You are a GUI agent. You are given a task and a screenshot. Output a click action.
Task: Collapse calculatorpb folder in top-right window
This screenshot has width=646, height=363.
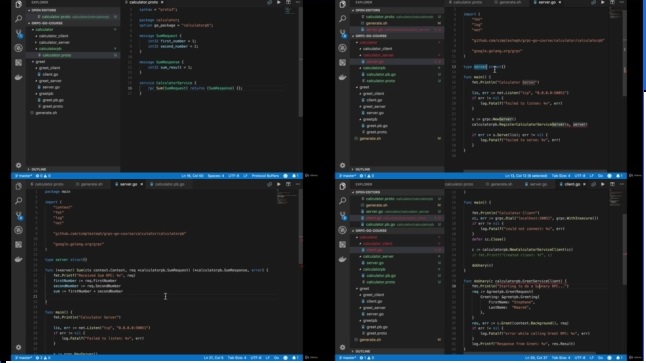tap(374, 68)
